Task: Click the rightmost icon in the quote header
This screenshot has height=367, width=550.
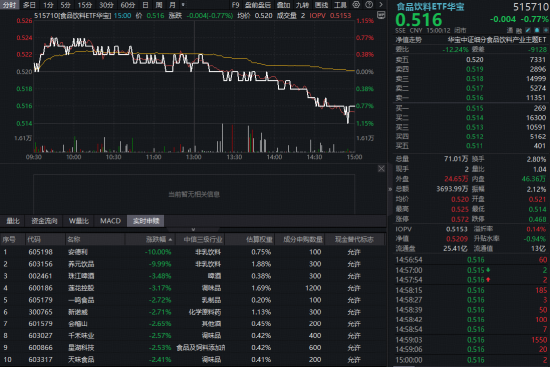Action: click(x=545, y=31)
